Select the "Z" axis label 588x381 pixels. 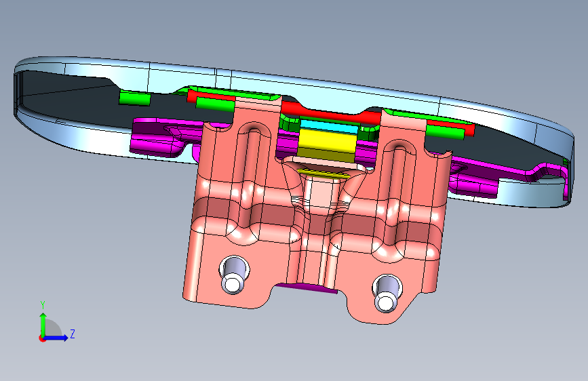(x=73, y=334)
